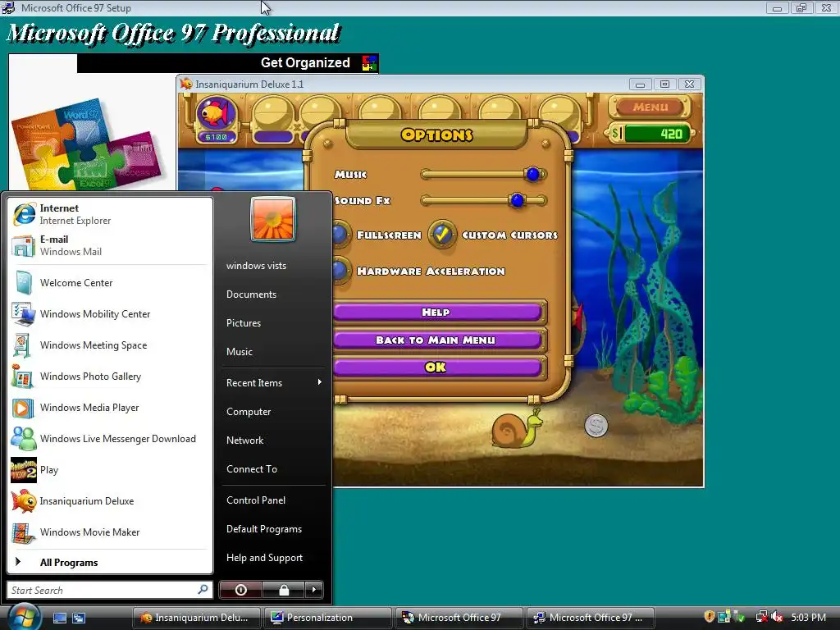This screenshot has width=840, height=630.
Task: Open Internet Explorer from Start menu
Action: [x=110, y=214]
